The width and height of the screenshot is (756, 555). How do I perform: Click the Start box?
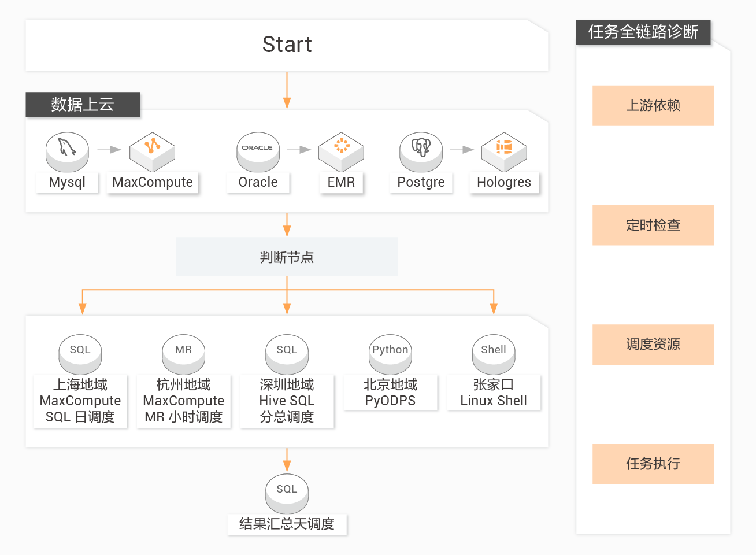coord(287,45)
